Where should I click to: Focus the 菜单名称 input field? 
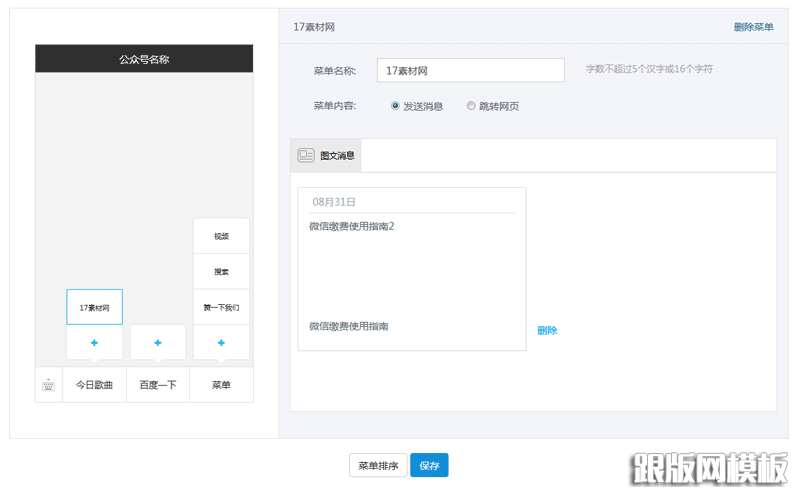tap(471, 70)
